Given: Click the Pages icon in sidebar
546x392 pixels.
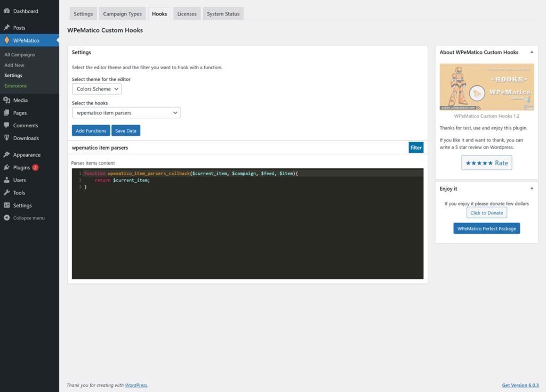Looking at the screenshot, I should click(7, 113).
